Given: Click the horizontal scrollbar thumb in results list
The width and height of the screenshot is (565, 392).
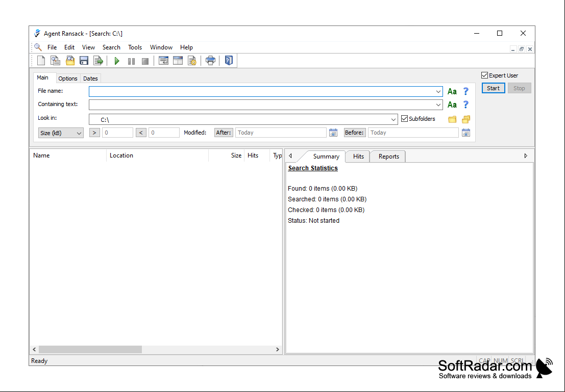Looking at the screenshot, I should pyautogui.click(x=90, y=350).
